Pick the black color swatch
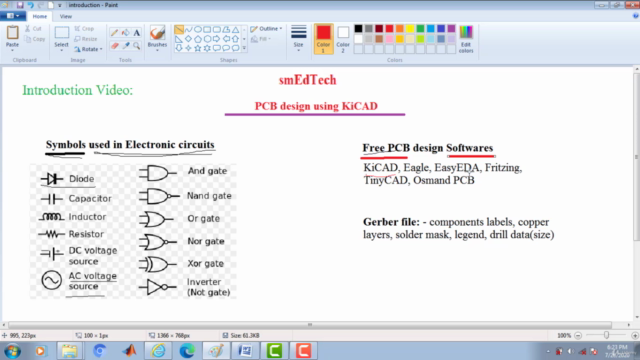 coord(358,29)
